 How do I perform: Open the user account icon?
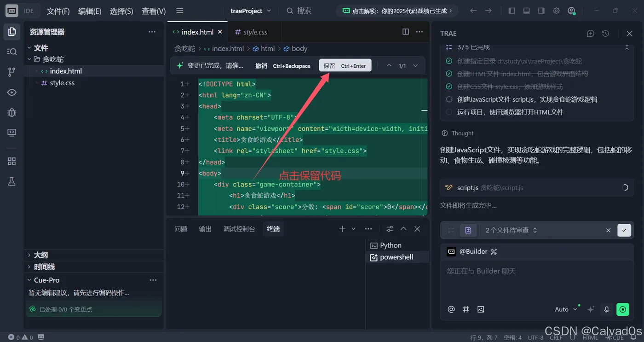pos(571,11)
